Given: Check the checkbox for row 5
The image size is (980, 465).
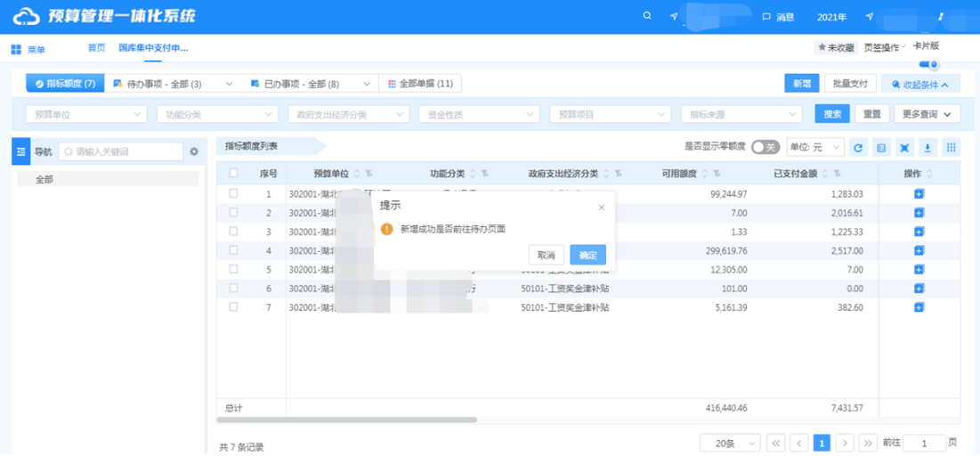Looking at the screenshot, I should (234, 269).
